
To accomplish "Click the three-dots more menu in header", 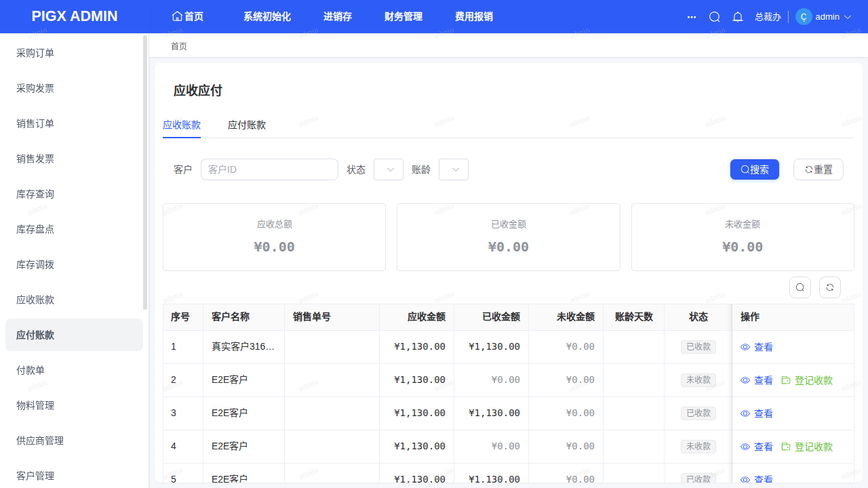I will pyautogui.click(x=692, y=17).
